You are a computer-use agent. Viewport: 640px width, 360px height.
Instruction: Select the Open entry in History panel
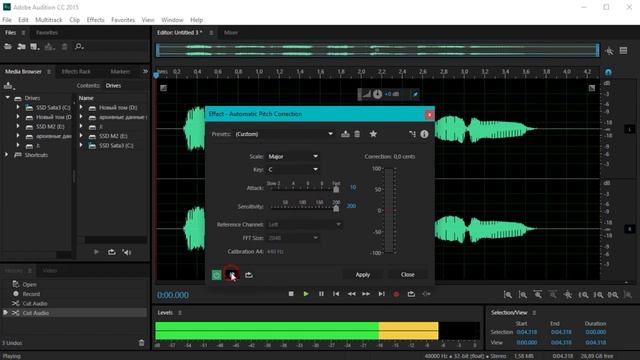pos(29,284)
